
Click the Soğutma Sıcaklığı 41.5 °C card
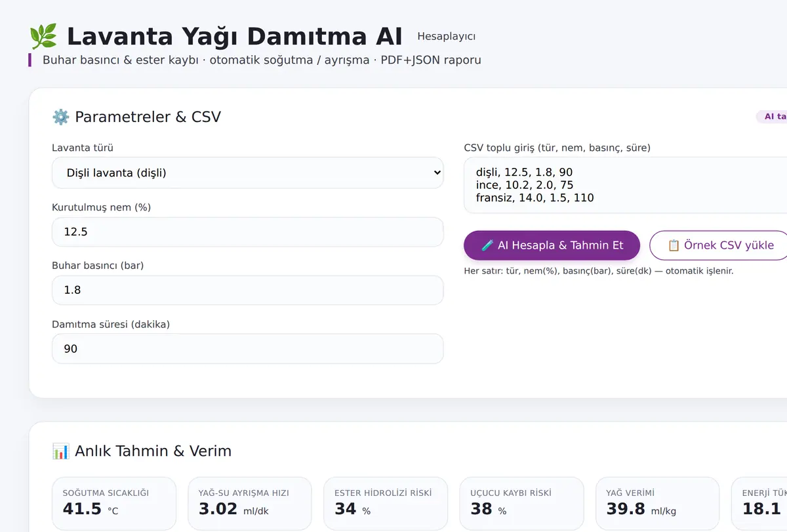pos(114,503)
